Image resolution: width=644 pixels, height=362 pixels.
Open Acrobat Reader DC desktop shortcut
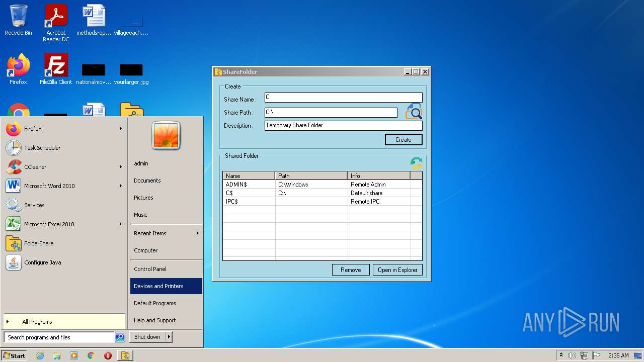click(56, 23)
